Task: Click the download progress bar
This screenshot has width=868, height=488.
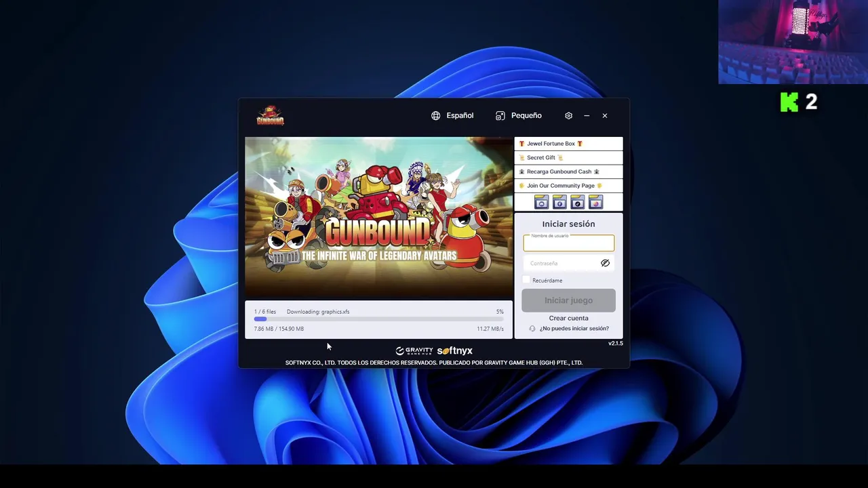Action: (378, 319)
